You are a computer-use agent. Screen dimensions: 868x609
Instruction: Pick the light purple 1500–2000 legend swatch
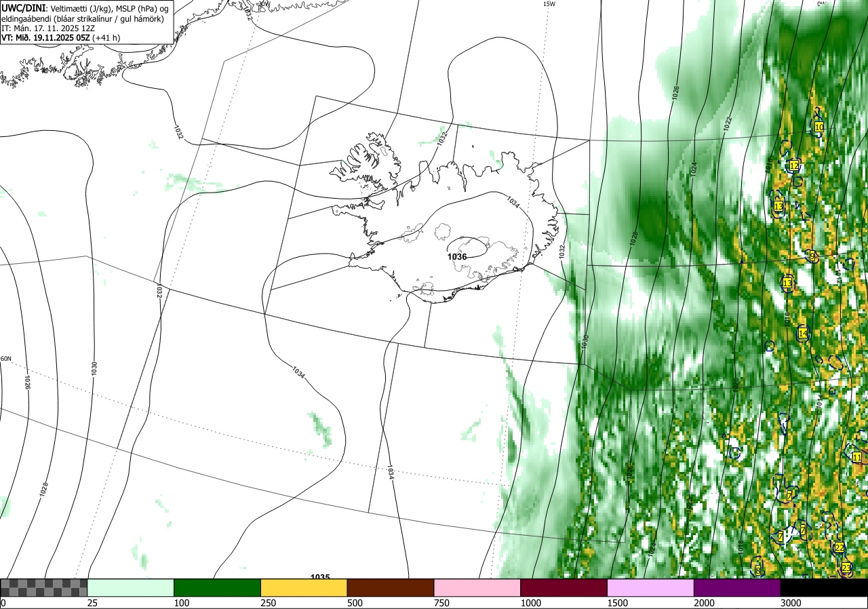650,587
